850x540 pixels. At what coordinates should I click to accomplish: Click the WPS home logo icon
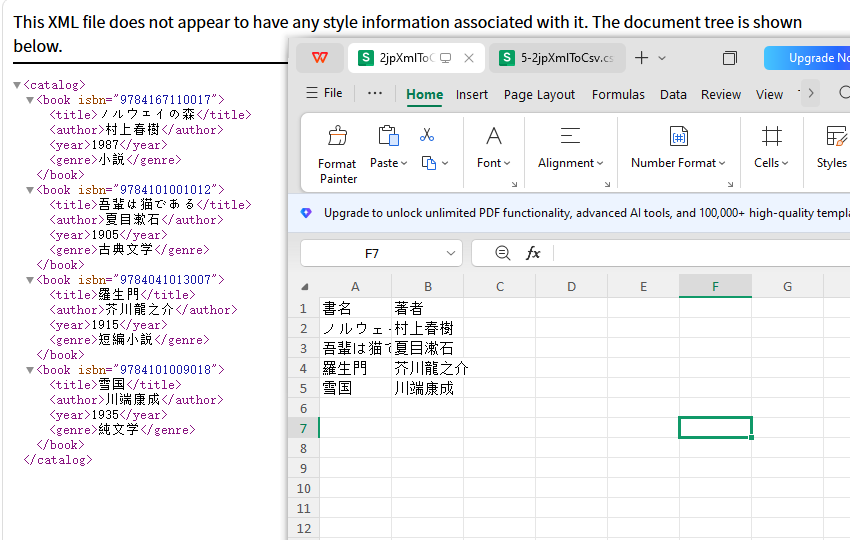coord(320,57)
